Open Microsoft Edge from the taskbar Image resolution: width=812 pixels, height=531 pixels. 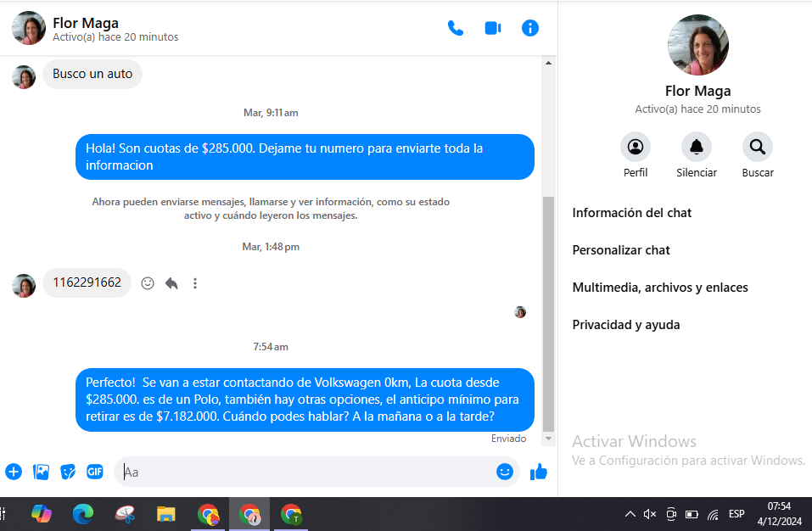point(83,514)
